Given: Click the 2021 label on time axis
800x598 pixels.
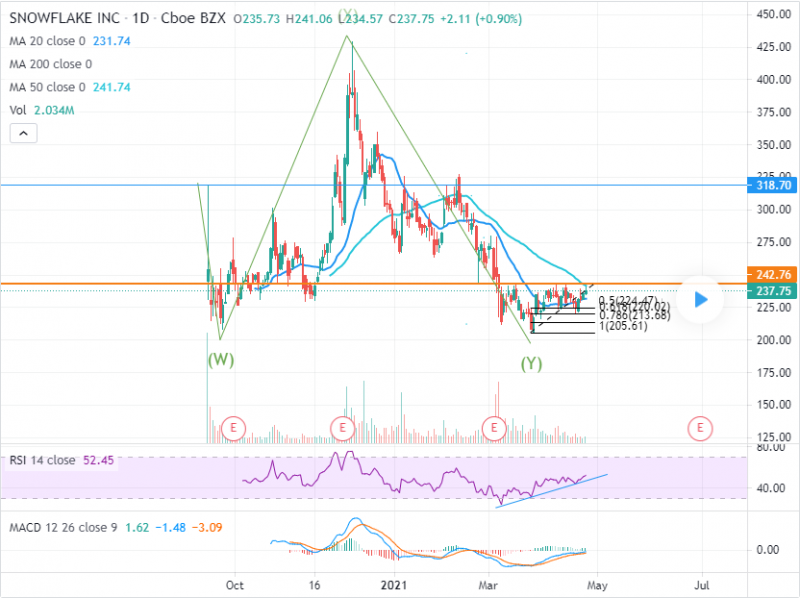Looking at the screenshot, I should (x=387, y=583).
